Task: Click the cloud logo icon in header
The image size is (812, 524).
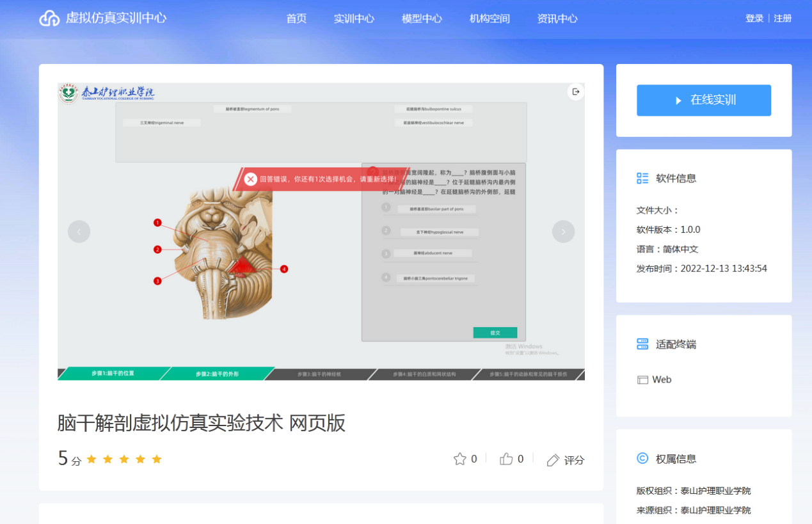Action: [x=49, y=19]
